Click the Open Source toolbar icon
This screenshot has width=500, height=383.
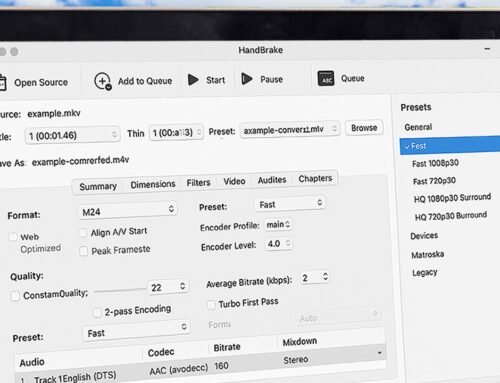coord(2,83)
